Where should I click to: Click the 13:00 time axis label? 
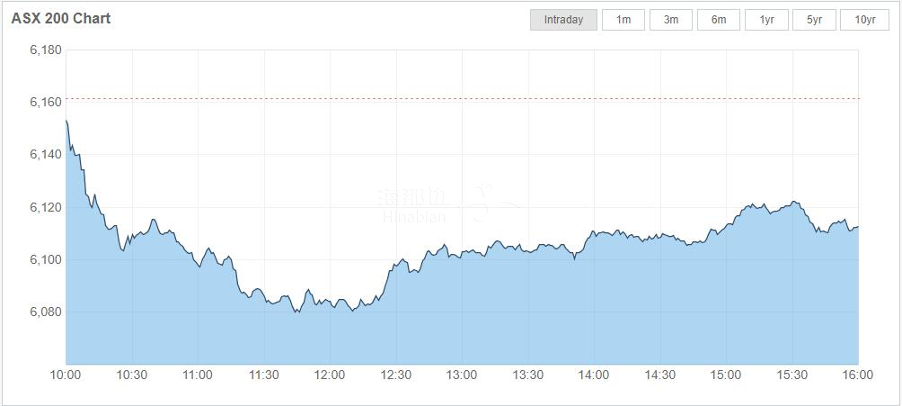462,375
